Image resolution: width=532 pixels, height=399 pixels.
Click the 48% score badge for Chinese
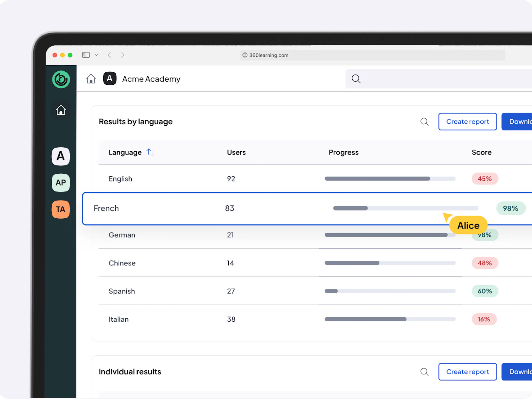485,263
